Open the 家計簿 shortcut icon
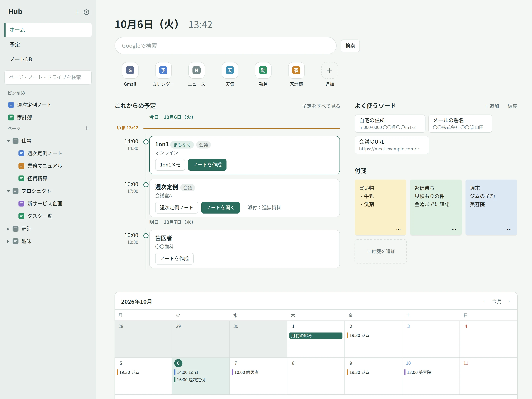532x399 pixels. [x=296, y=70]
